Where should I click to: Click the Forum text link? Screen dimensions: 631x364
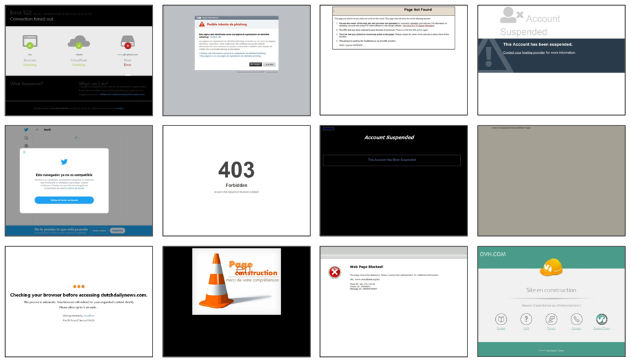[551, 328]
